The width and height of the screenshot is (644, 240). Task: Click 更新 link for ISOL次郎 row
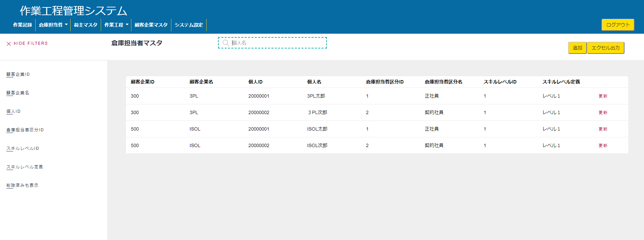click(603, 146)
